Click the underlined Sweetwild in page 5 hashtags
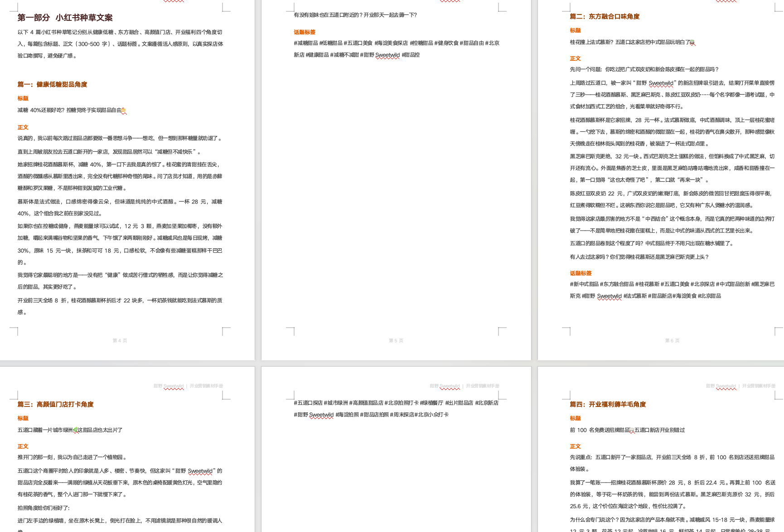 click(387, 55)
